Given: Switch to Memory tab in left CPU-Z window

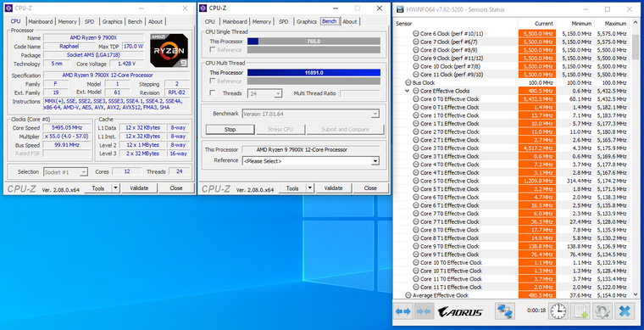Looking at the screenshot, I should coord(67,22).
